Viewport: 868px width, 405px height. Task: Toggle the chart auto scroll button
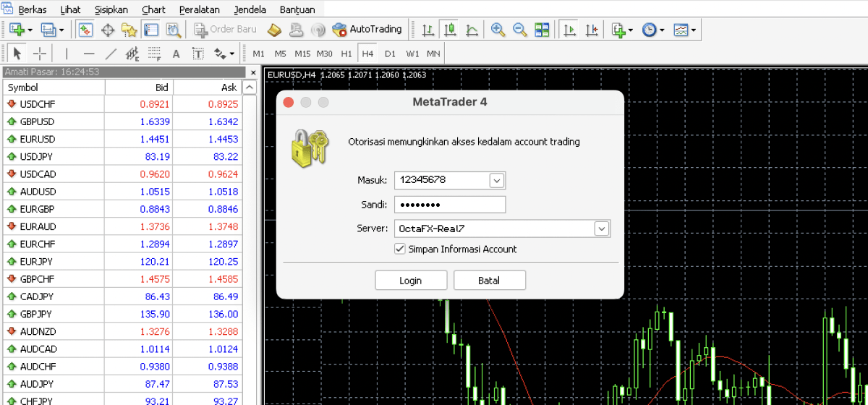pyautogui.click(x=569, y=30)
